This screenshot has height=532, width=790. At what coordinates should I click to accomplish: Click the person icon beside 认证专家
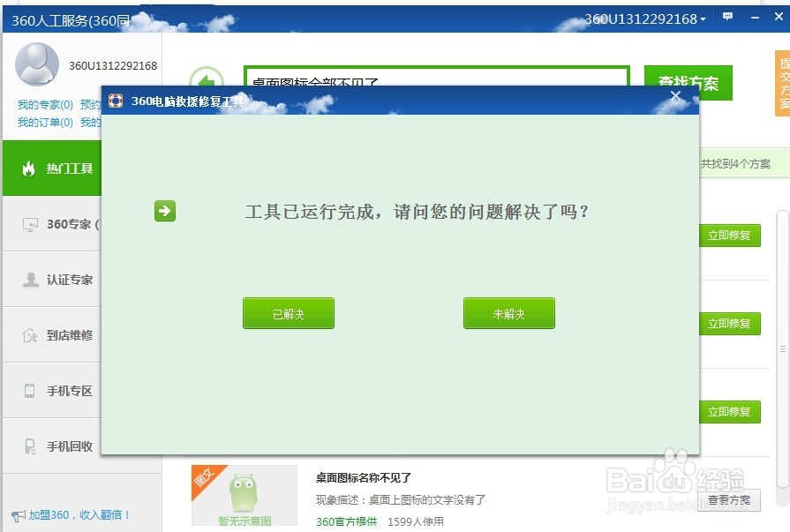pos(30,280)
